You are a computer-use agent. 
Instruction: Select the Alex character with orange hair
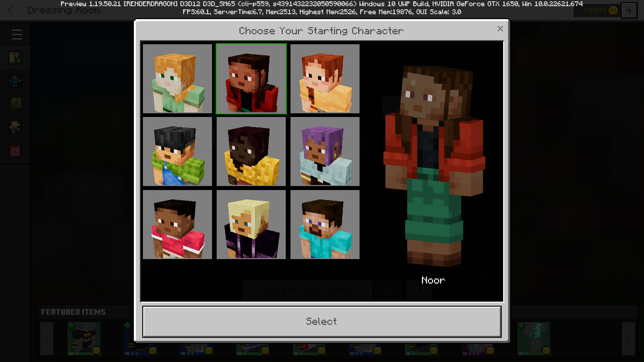click(177, 78)
